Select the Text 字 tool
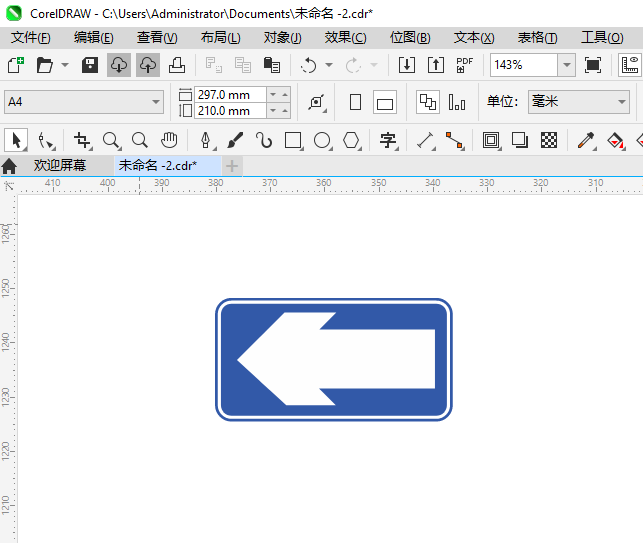 (x=388, y=141)
